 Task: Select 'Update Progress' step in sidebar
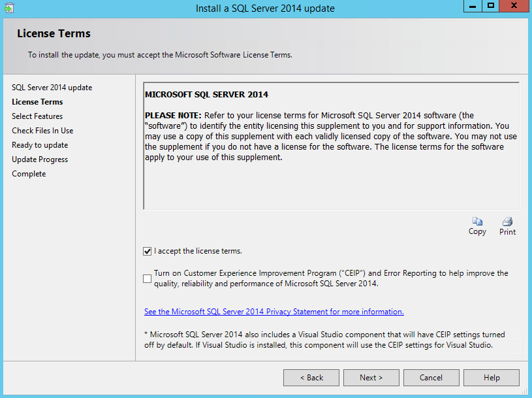[40, 159]
